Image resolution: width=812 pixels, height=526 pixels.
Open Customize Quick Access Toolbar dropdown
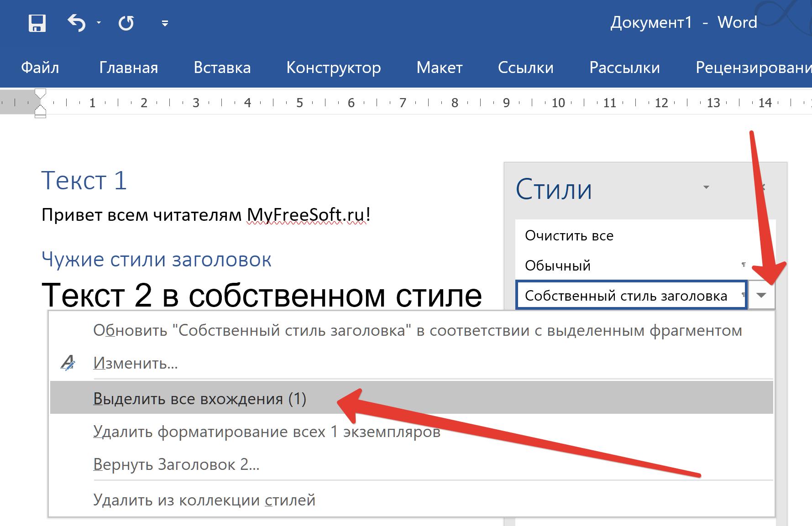[x=165, y=23]
